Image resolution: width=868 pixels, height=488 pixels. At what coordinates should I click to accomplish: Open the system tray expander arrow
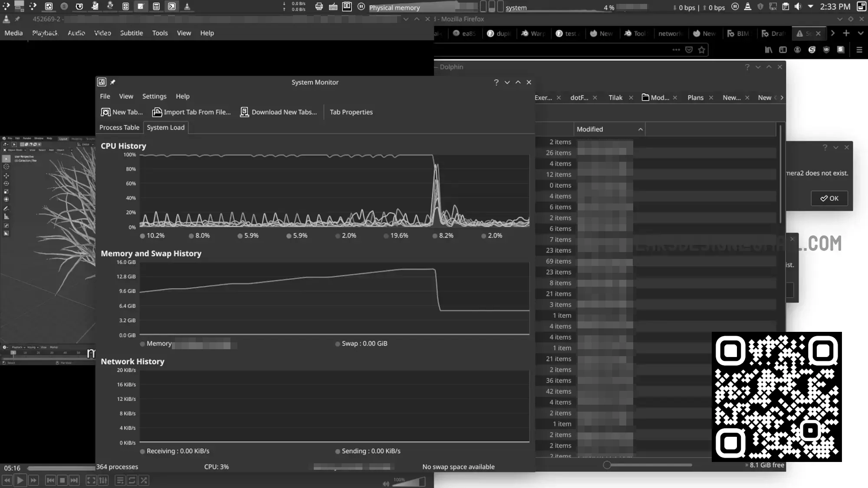[810, 7]
